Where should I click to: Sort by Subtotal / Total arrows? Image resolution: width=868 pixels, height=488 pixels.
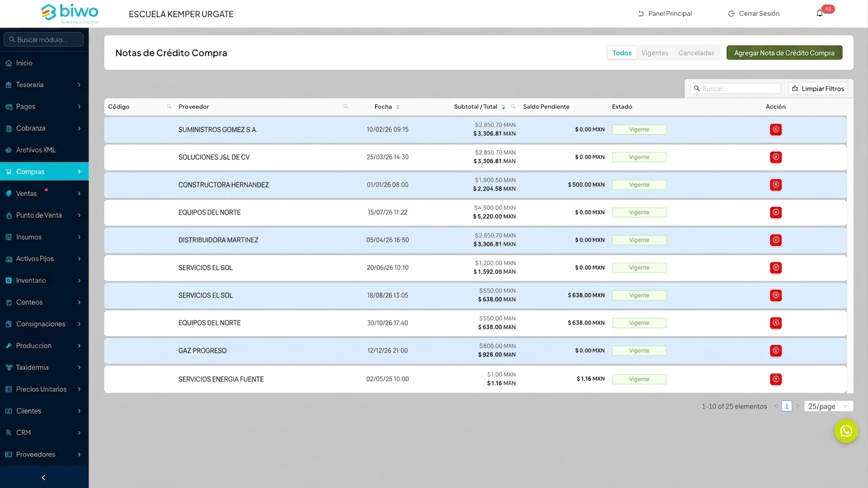pyautogui.click(x=503, y=107)
